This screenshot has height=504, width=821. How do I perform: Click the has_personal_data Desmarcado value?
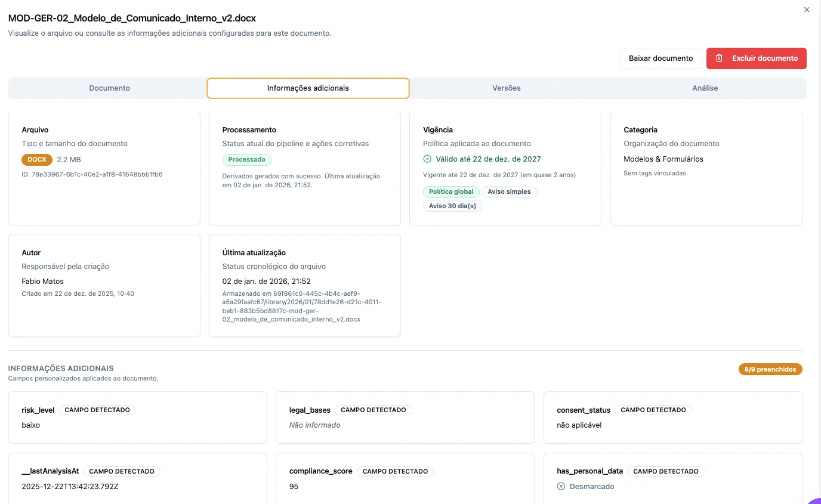point(591,487)
